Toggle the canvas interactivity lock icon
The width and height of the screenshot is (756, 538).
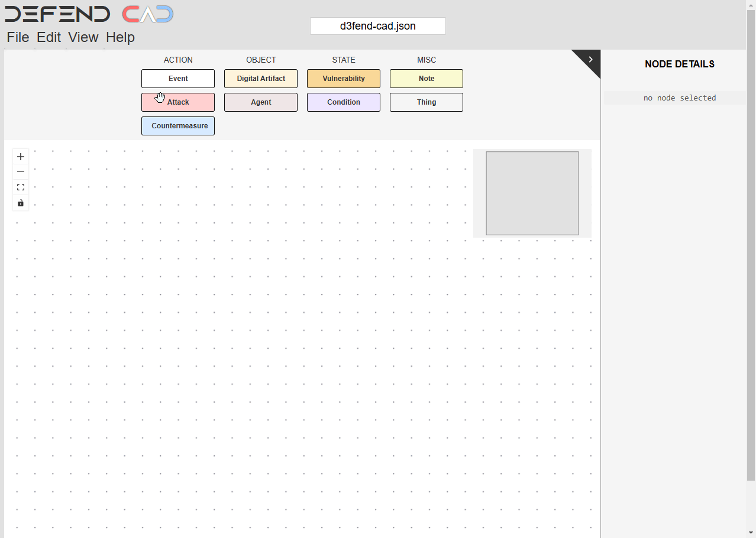(21, 203)
